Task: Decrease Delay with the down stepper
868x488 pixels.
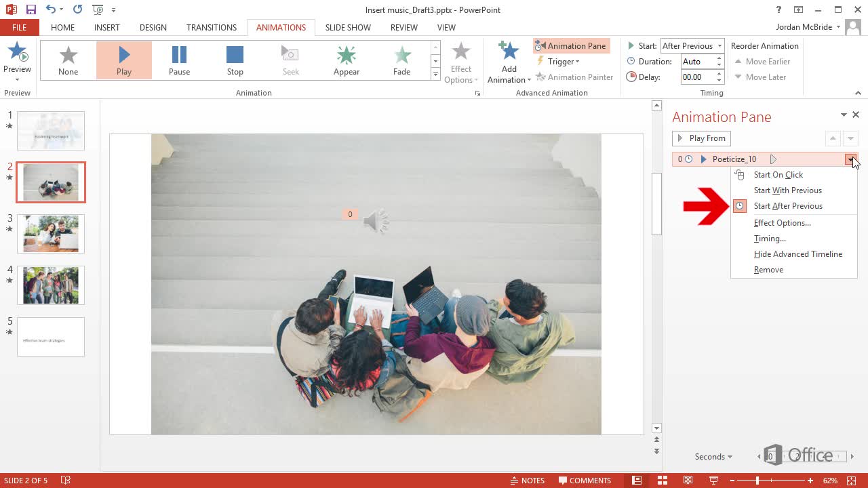Action: tap(719, 81)
